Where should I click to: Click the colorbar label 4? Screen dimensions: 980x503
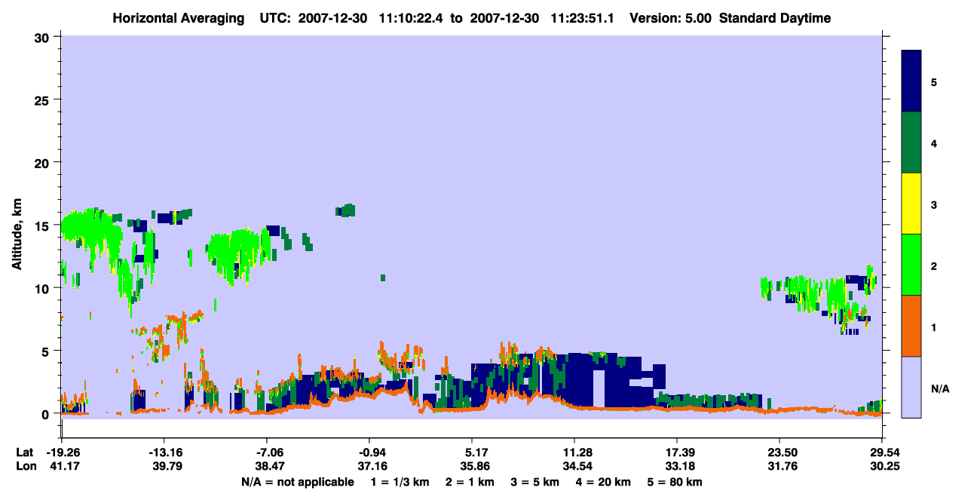[x=934, y=143]
